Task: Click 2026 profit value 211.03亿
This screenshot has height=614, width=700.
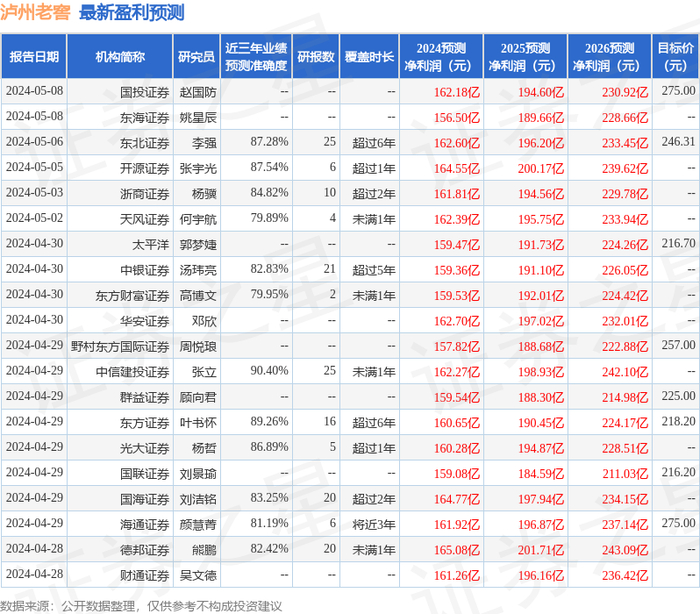Action: [625, 474]
